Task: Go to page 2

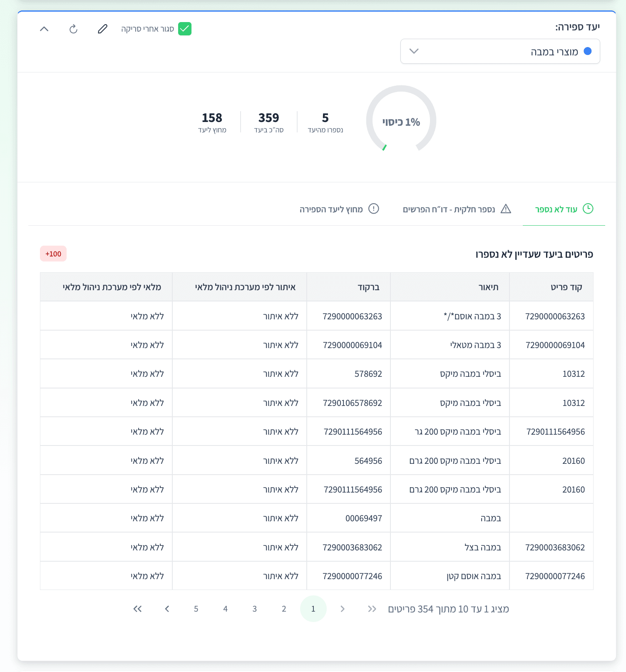Action: 284,609
